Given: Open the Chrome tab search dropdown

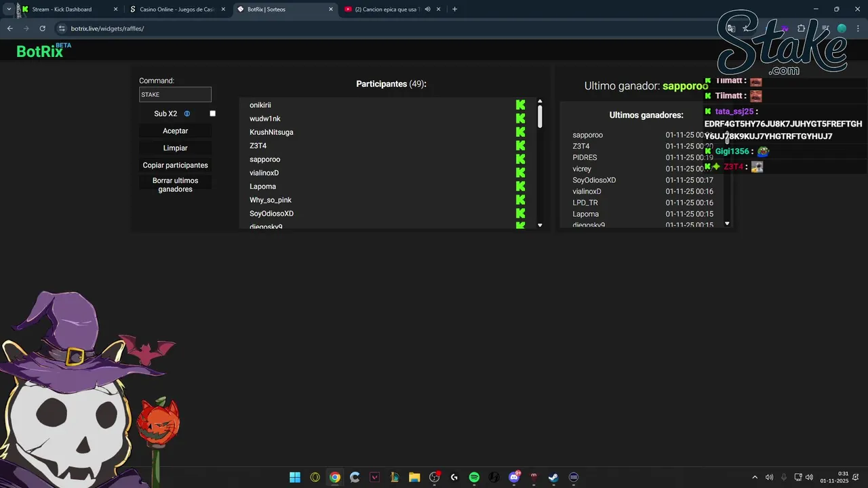Looking at the screenshot, I should pos(9,9).
